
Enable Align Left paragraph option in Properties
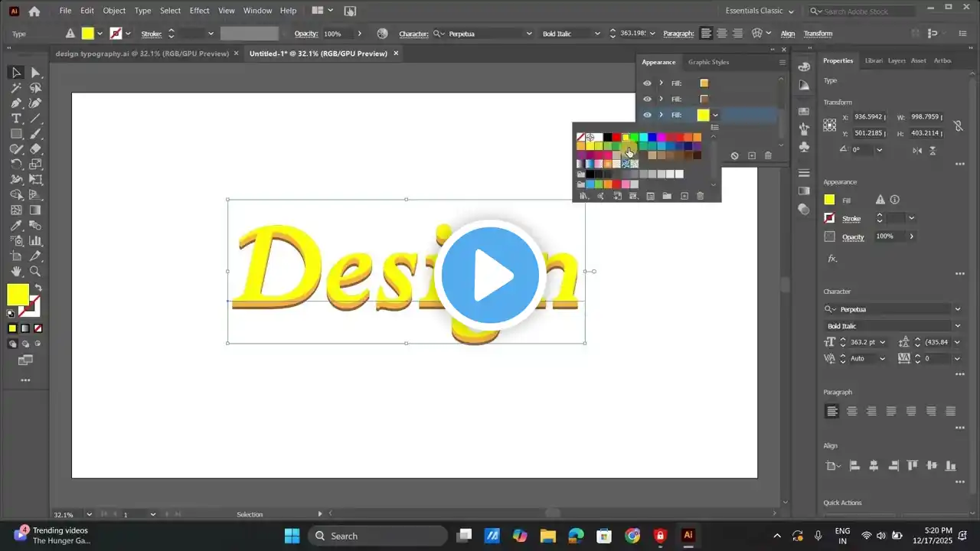pos(832,411)
